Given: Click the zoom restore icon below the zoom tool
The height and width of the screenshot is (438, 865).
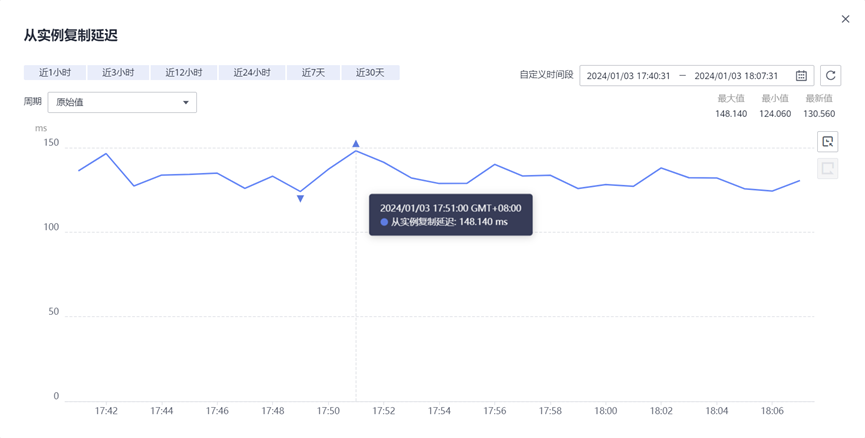Looking at the screenshot, I should (x=827, y=169).
